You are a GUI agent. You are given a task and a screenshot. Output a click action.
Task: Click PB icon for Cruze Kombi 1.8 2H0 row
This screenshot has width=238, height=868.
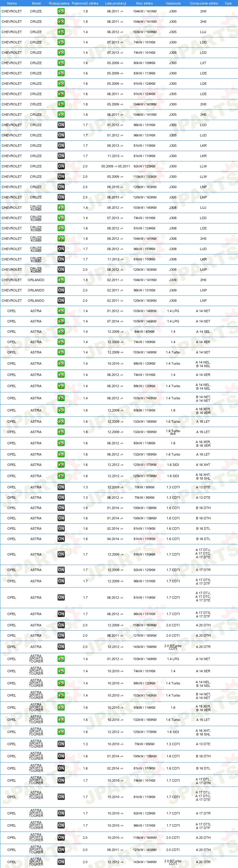(61, 239)
